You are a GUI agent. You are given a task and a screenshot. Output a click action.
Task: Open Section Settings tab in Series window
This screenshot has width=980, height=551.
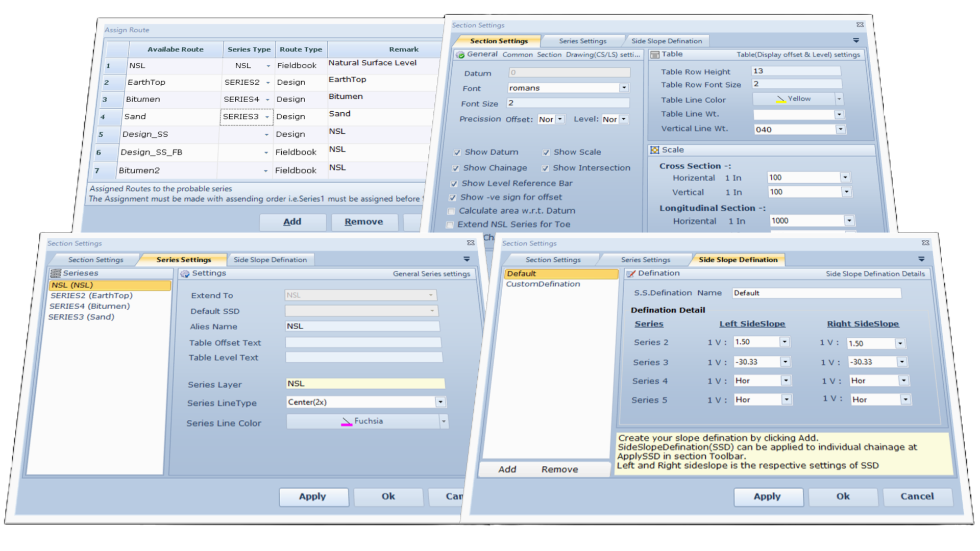[95, 260]
